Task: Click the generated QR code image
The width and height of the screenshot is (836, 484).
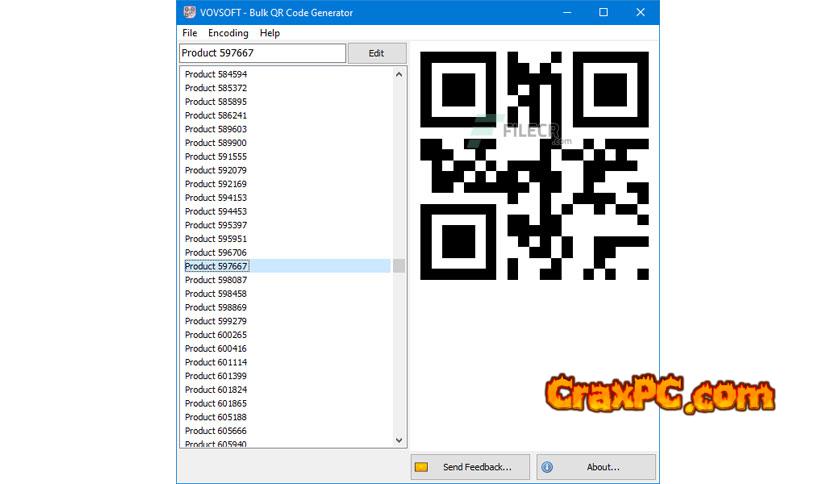Action: point(534,165)
